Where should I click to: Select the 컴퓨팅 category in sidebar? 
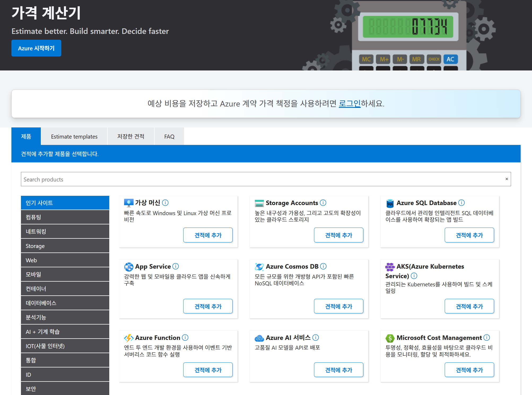click(x=65, y=217)
